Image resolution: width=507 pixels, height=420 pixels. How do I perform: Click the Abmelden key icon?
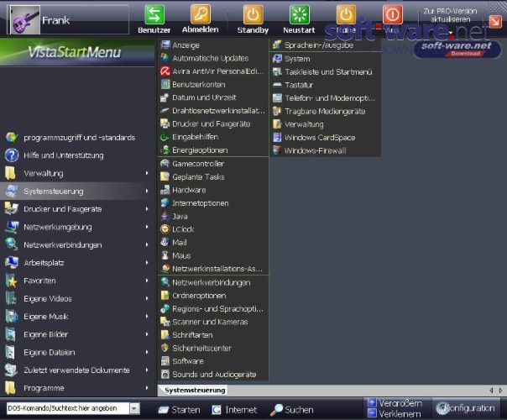pyautogui.click(x=200, y=14)
